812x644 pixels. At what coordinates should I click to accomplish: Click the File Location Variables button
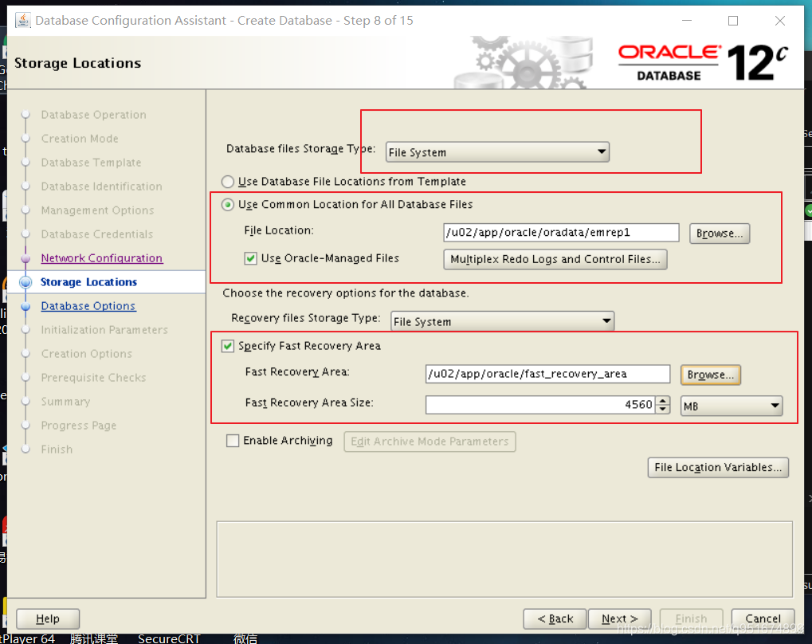pyautogui.click(x=716, y=467)
